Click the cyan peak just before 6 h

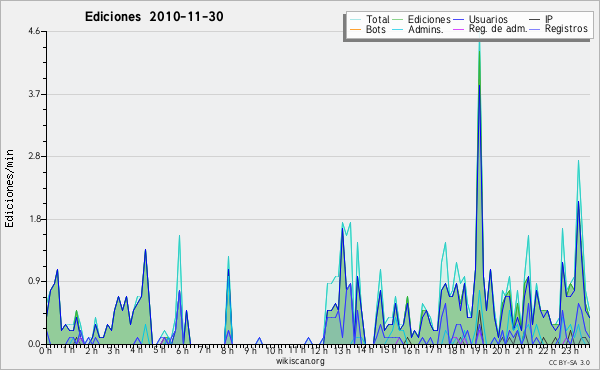pyautogui.click(x=179, y=236)
